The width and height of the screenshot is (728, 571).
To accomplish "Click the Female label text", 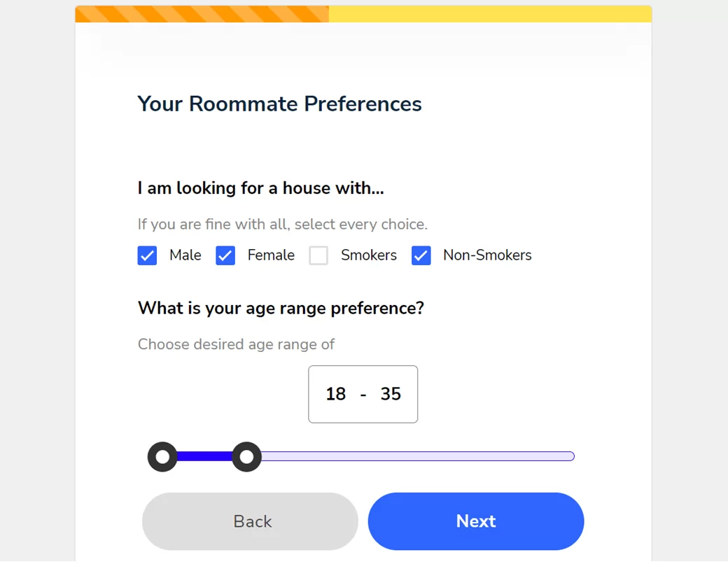I will (x=271, y=255).
